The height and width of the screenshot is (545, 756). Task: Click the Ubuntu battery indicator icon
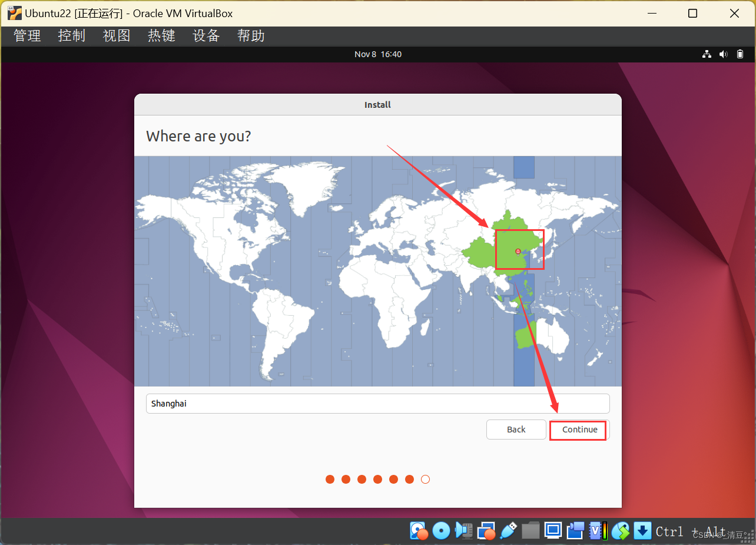(740, 54)
